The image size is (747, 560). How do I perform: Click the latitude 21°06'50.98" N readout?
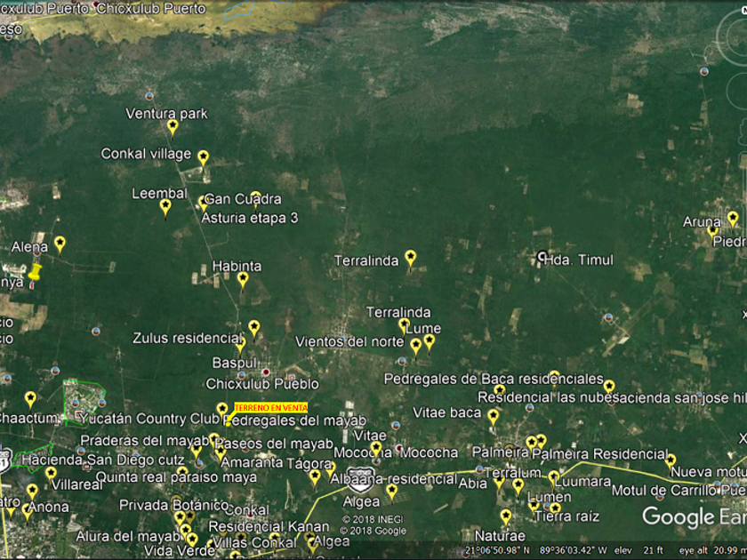(x=497, y=550)
